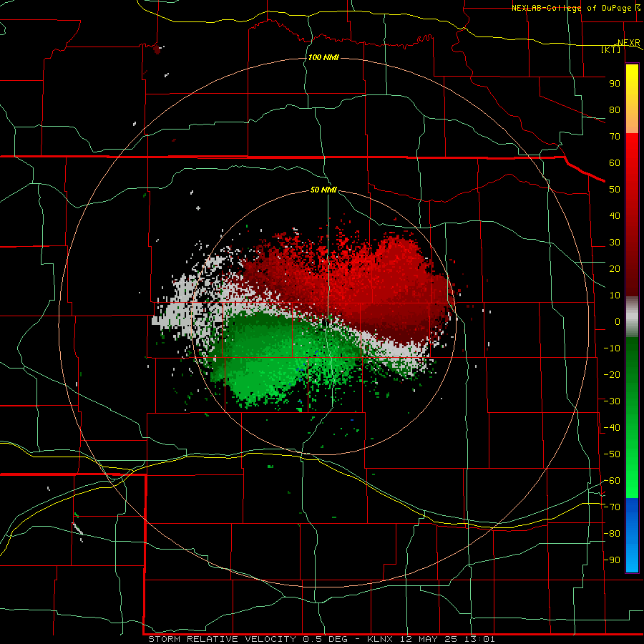Click the -60 scale value

click(612, 481)
